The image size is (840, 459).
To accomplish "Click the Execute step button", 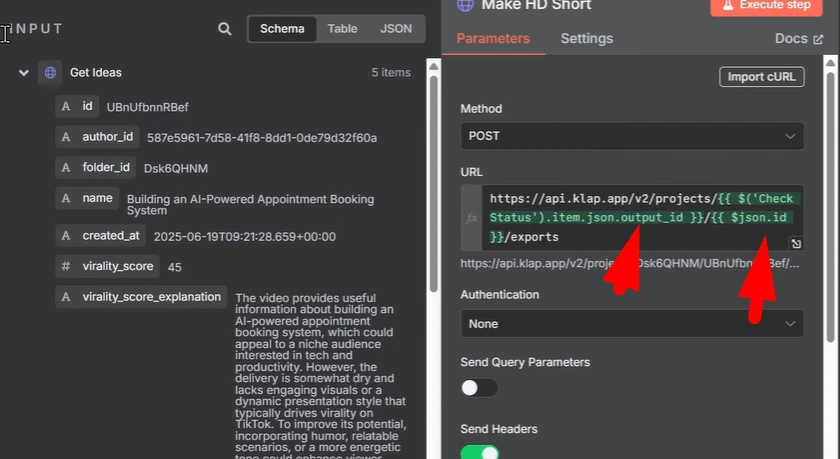I will pyautogui.click(x=766, y=5).
